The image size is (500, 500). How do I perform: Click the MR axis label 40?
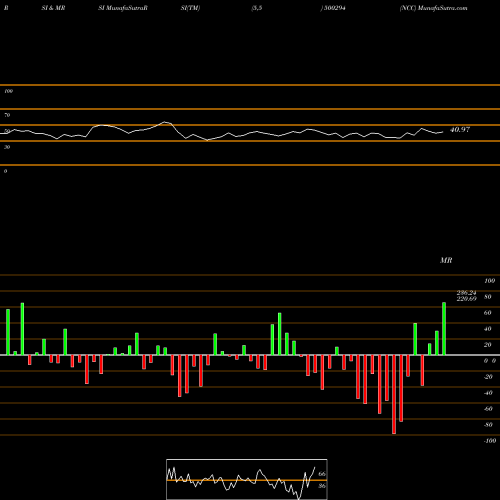487,329
